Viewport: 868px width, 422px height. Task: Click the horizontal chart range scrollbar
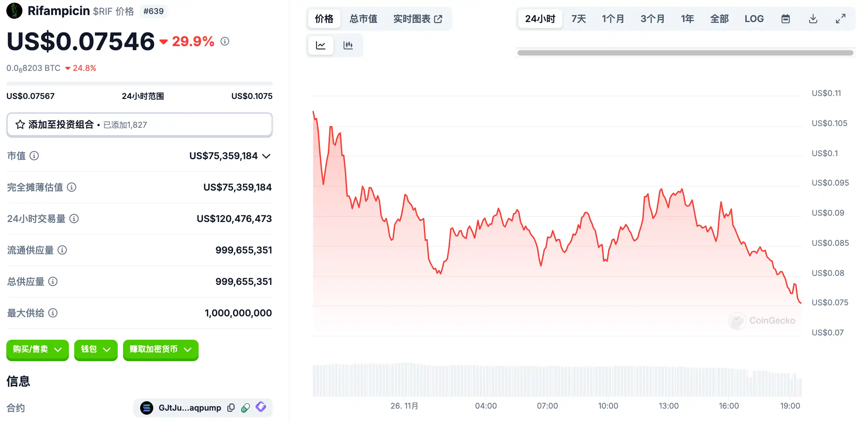[685, 53]
